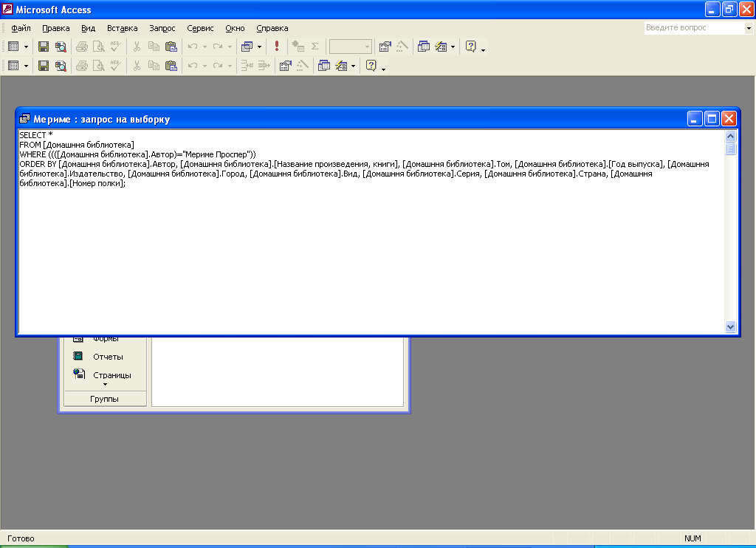Select Страницы in the database window
The height and width of the screenshot is (548, 756).
point(112,375)
